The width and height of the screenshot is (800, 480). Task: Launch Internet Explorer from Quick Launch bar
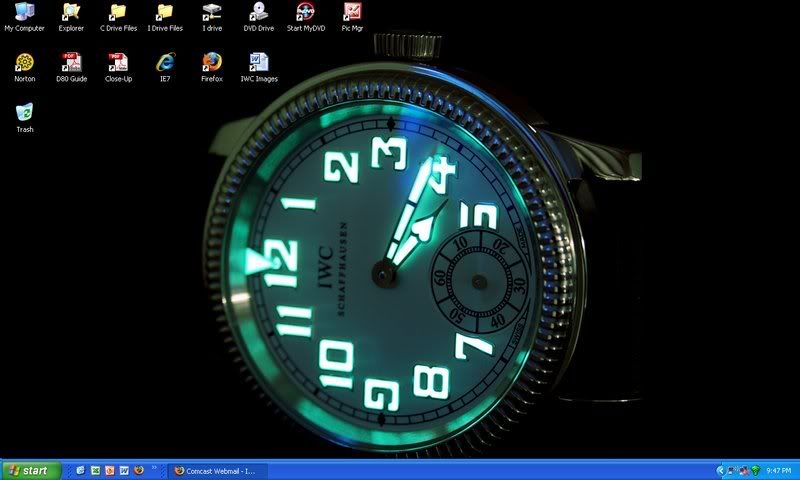point(81,470)
